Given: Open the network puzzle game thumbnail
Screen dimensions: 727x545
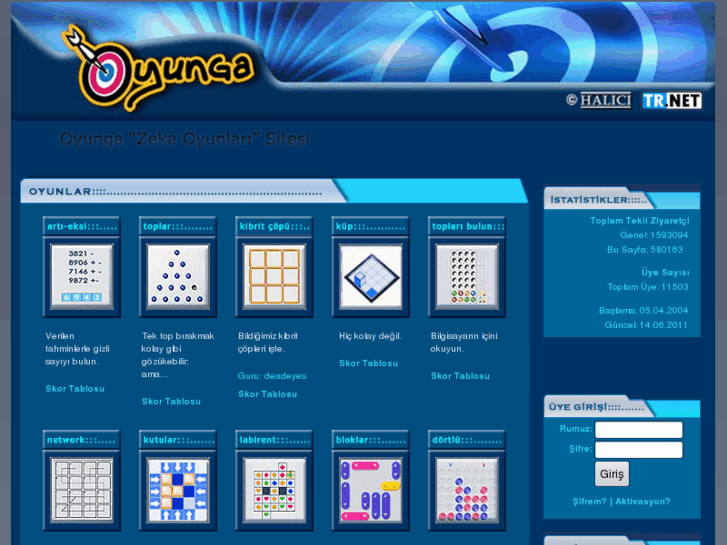Looking at the screenshot, I should click(82, 490).
